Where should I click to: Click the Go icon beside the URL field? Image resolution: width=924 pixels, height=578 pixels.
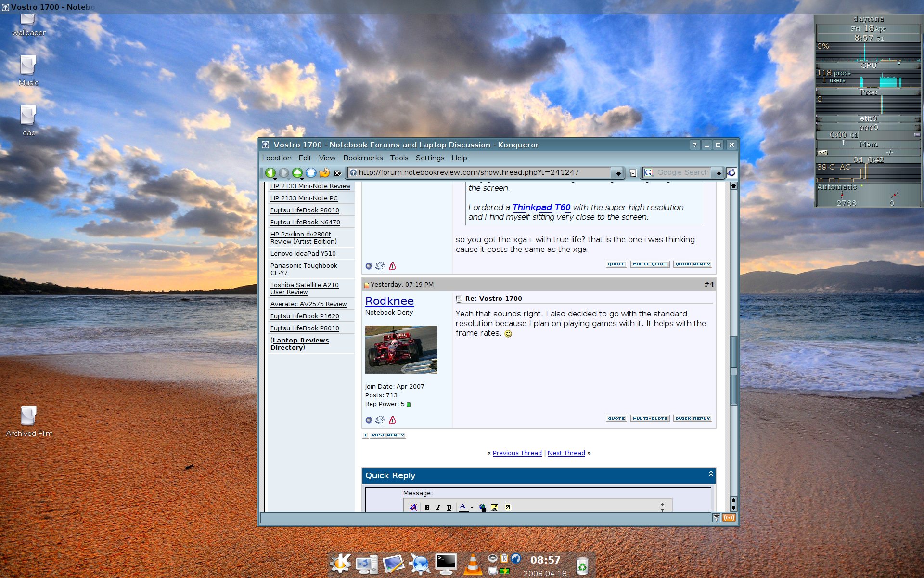[x=633, y=172]
